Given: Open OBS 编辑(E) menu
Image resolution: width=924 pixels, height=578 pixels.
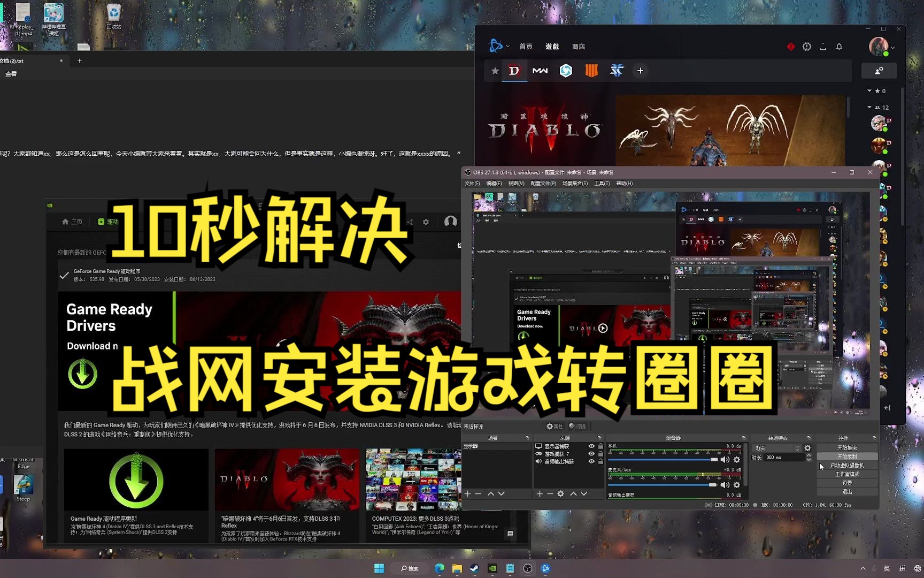Looking at the screenshot, I should click(494, 184).
